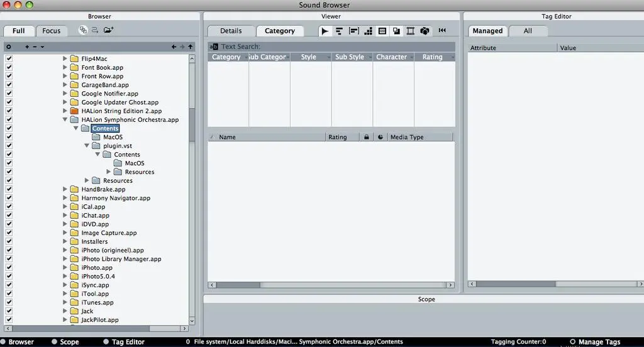Uncheck the GarageBand.app checkbox
644x347 pixels.
tap(9, 85)
